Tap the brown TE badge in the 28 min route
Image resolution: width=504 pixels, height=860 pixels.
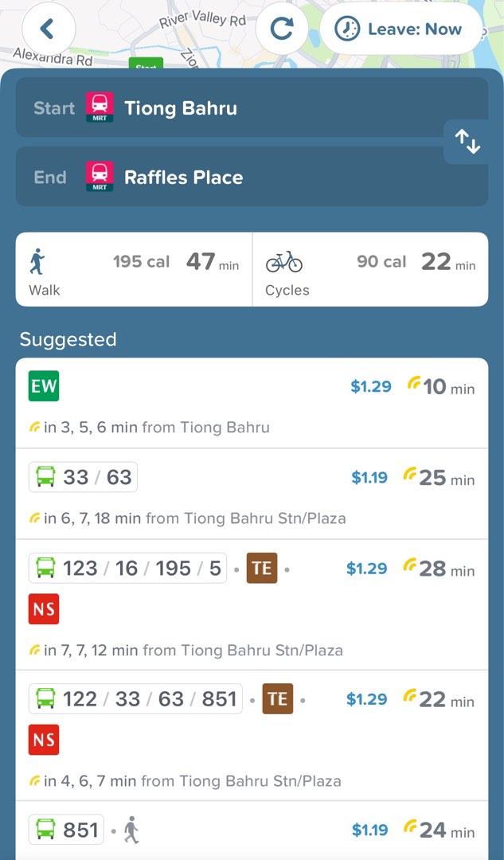(x=262, y=569)
